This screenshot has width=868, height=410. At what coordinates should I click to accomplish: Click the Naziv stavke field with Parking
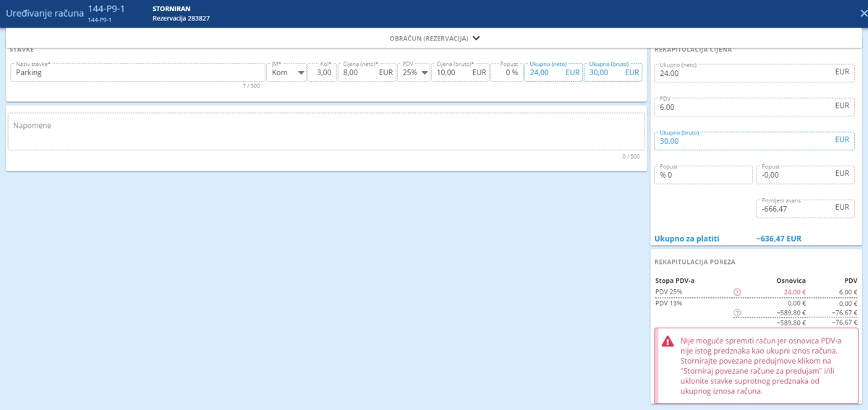[x=137, y=72]
